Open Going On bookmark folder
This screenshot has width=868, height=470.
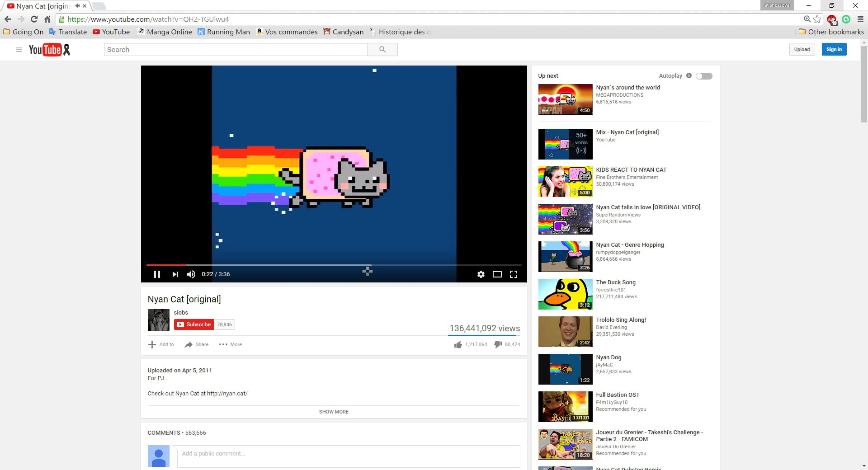[24, 32]
